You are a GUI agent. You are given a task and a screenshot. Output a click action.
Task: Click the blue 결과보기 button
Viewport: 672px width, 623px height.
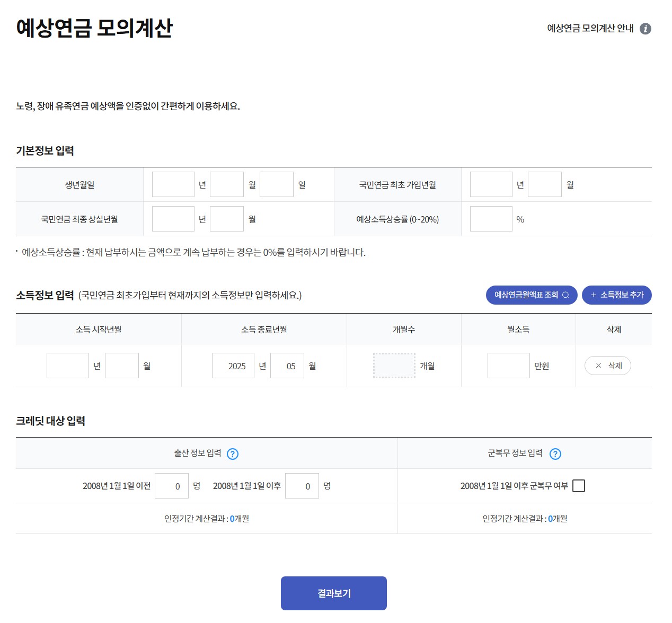coord(333,593)
